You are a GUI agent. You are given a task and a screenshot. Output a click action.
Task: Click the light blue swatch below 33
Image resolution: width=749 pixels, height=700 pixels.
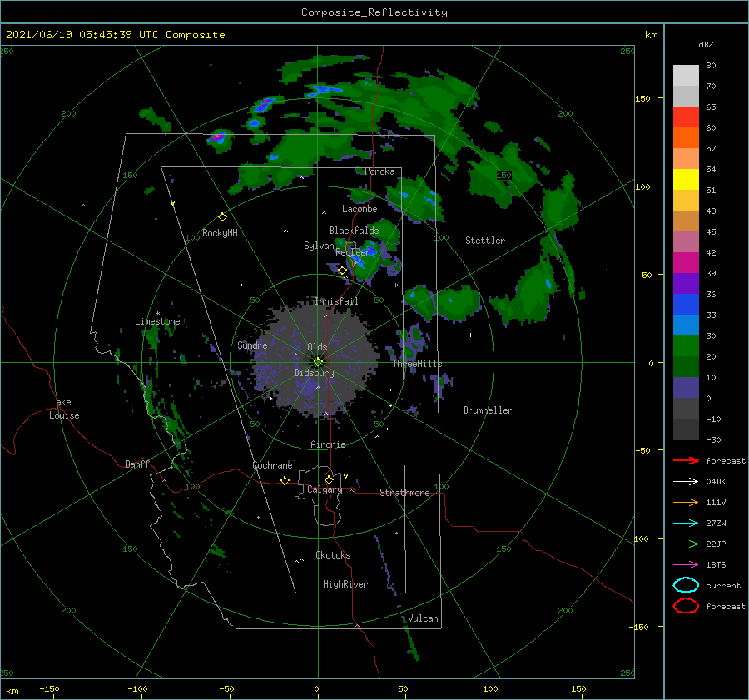(686, 325)
